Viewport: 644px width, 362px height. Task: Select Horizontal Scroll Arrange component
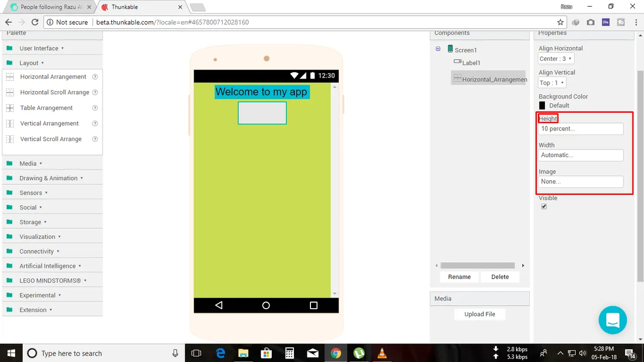pyautogui.click(x=54, y=93)
